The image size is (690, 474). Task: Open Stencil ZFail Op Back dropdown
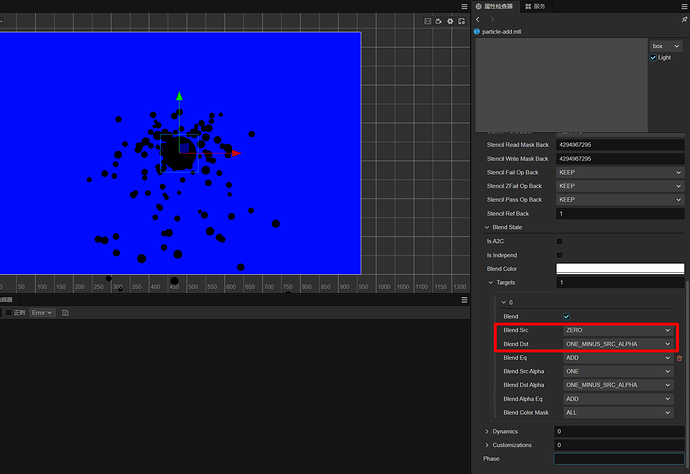pos(620,186)
